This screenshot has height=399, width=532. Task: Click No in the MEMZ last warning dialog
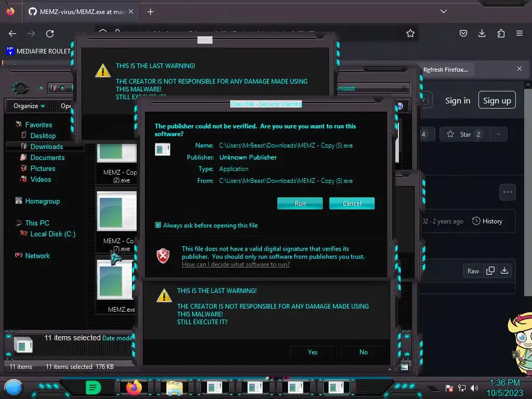point(363,352)
